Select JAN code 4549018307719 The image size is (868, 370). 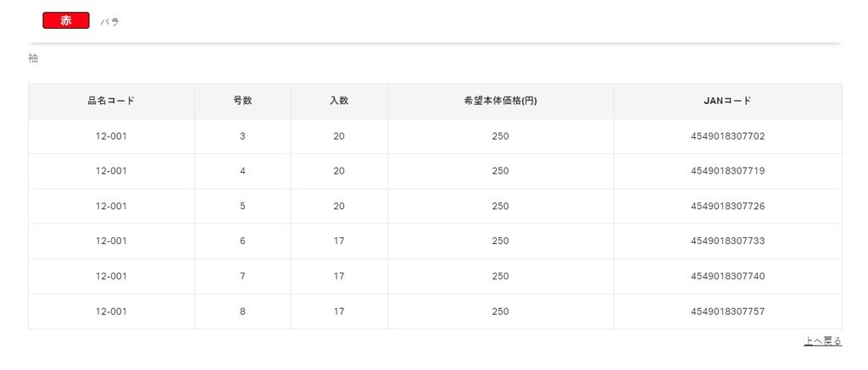point(727,171)
